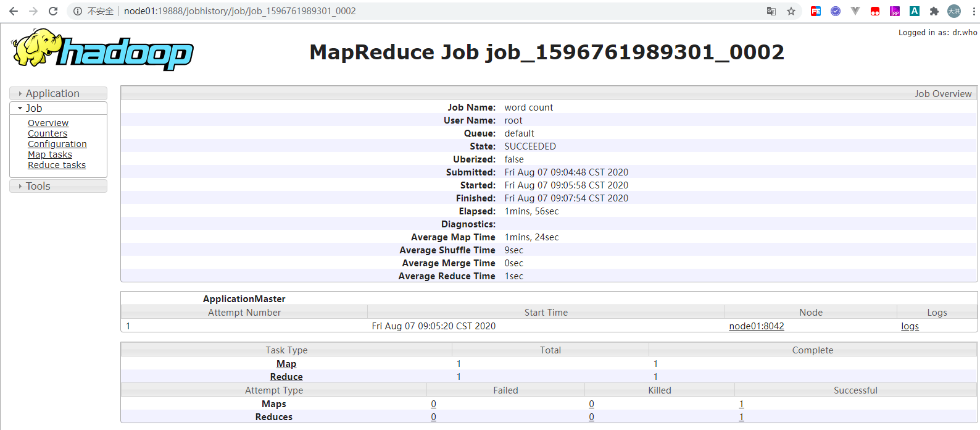Open the purple checkmark badge extension

pyautogui.click(x=836, y=11)
